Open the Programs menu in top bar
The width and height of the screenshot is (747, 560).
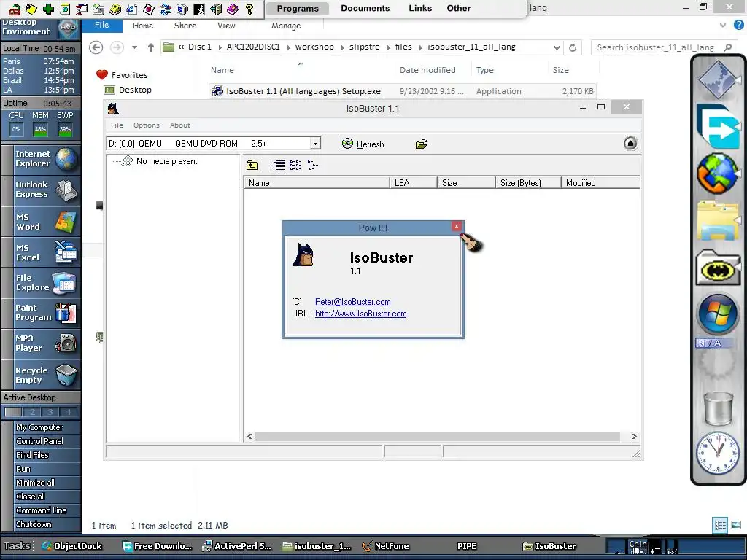click(298, 9)
